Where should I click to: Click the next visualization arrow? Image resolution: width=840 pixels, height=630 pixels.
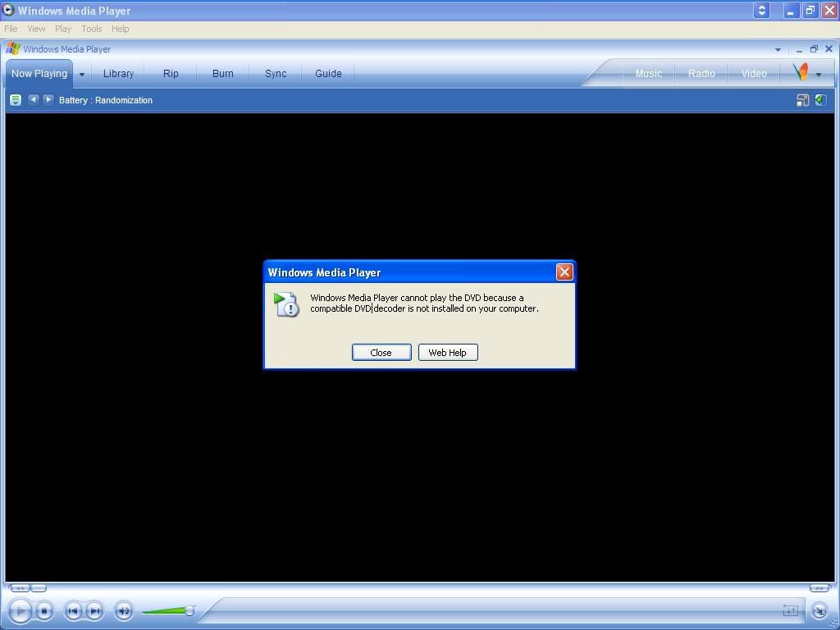48,99
